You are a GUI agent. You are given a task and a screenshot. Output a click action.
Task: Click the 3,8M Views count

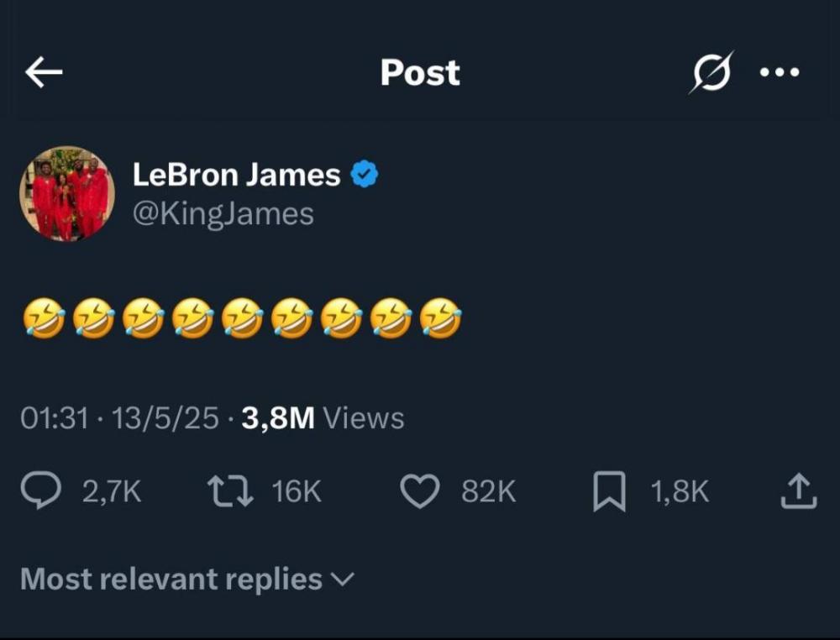tap(323, 418)
